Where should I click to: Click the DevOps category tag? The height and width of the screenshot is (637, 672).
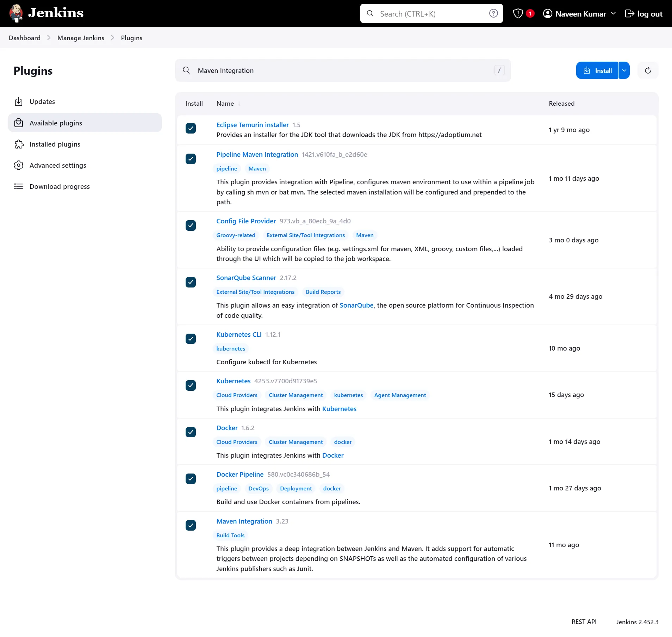tap(259, 488)
